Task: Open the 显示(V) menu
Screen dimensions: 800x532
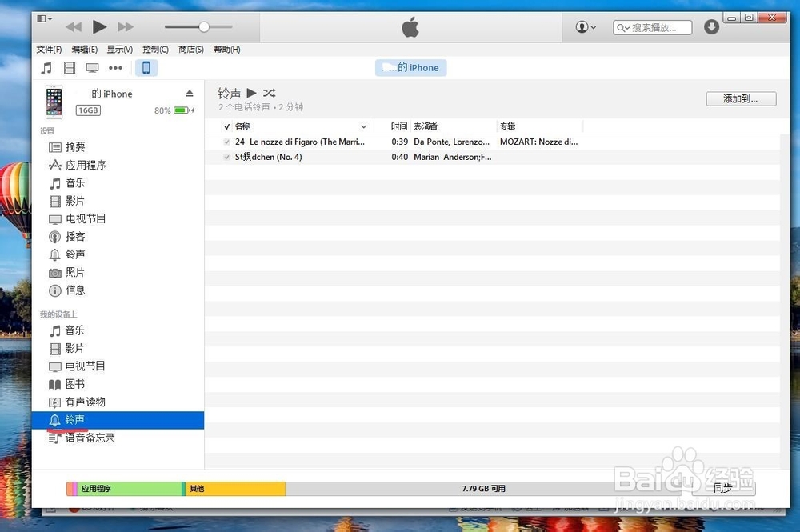Action: 120,50
